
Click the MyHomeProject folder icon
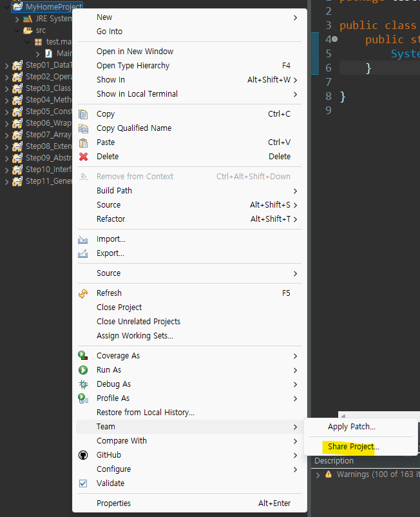tap(17, 6)
